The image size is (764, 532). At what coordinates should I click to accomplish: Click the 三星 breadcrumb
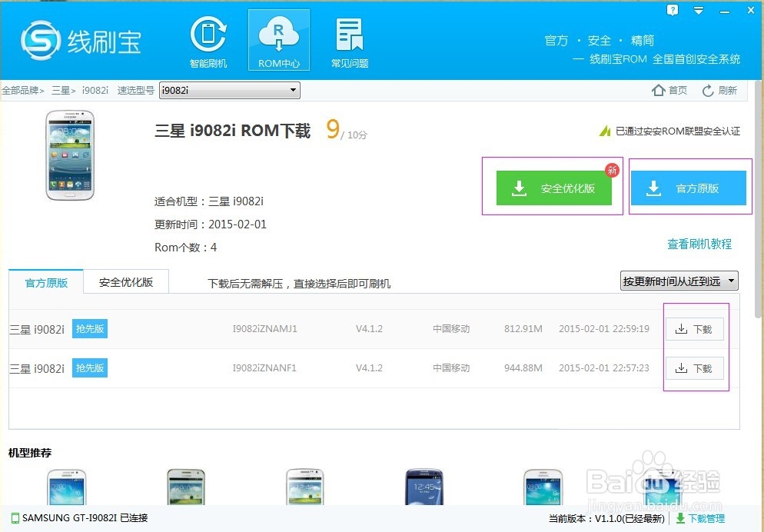(61, 90)
